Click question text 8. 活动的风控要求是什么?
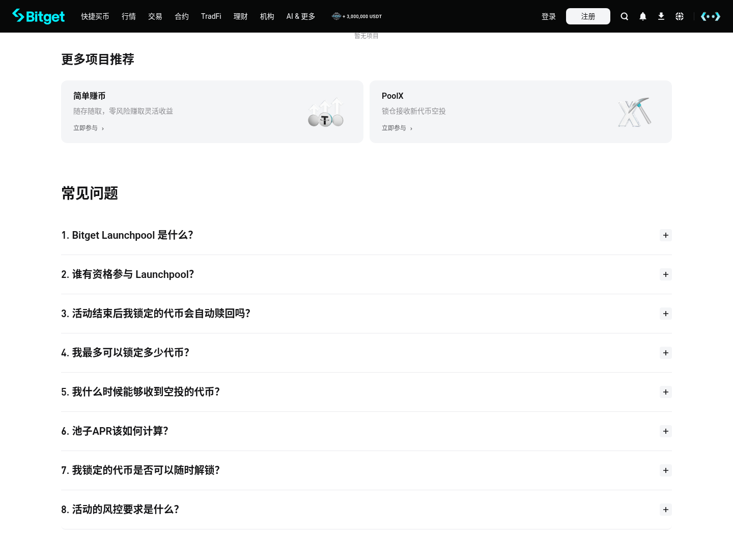 coord(120,510)
